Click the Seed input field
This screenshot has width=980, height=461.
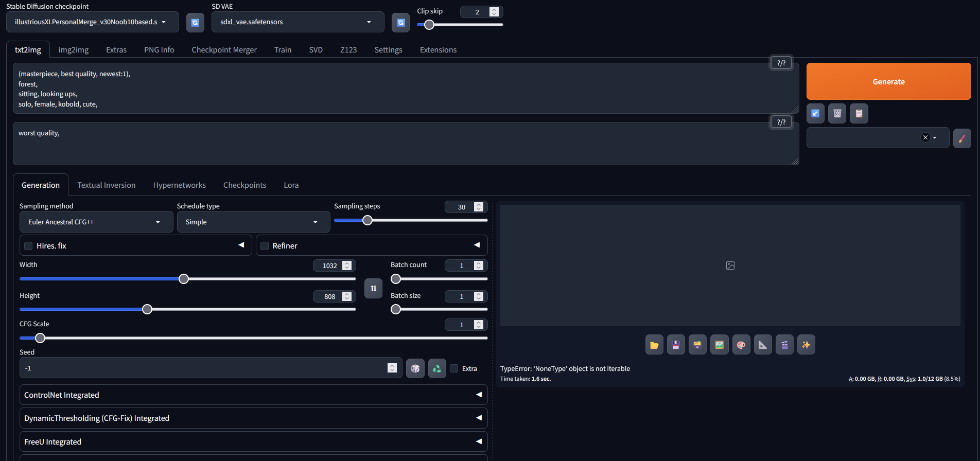coord(210,368)
